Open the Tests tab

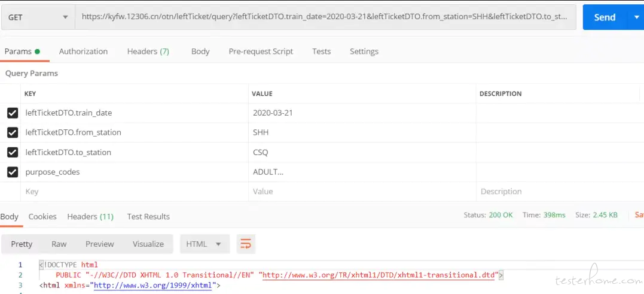tap(321, 51)
